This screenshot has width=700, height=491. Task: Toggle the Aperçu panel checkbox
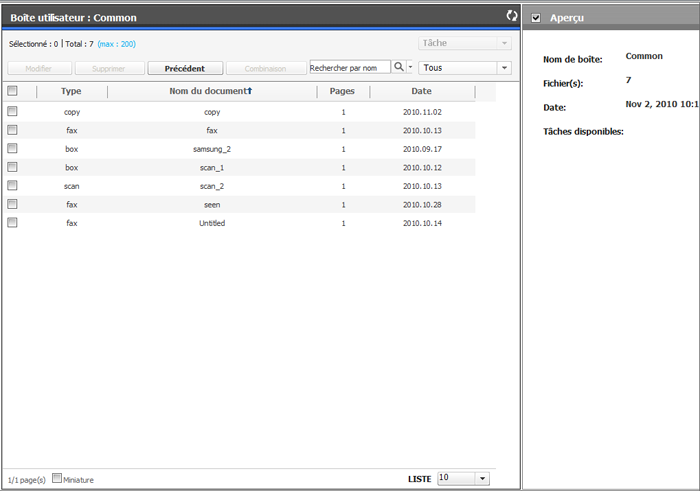point(537,18)
